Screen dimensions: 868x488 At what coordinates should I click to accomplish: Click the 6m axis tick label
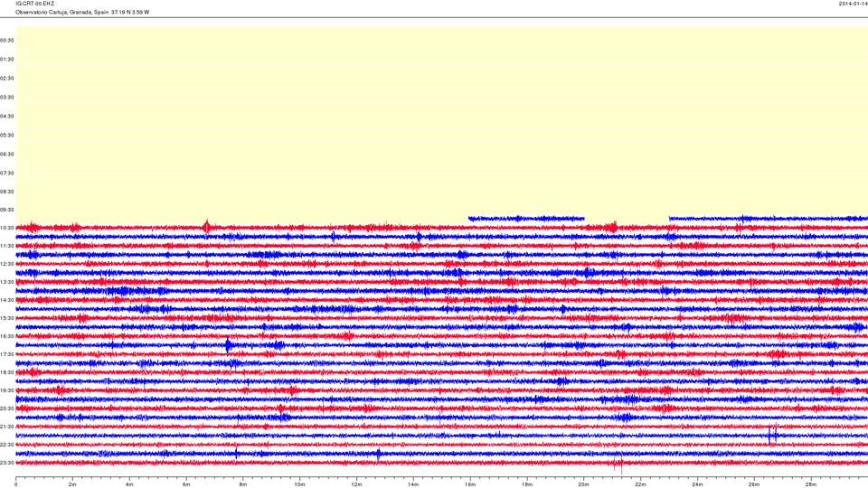[x=186, y=484]
